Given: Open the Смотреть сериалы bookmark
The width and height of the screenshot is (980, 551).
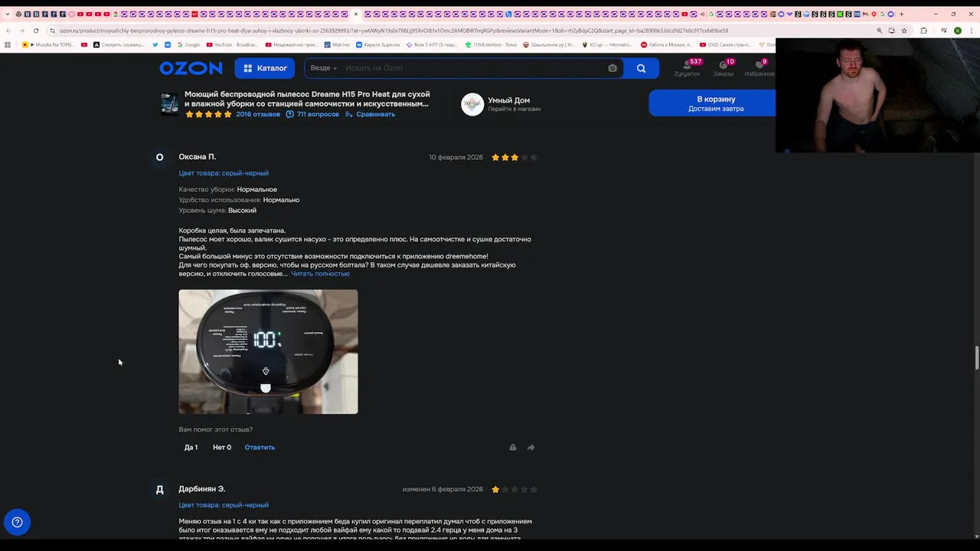Looking at the screenshot, I should tap(119, 44).
